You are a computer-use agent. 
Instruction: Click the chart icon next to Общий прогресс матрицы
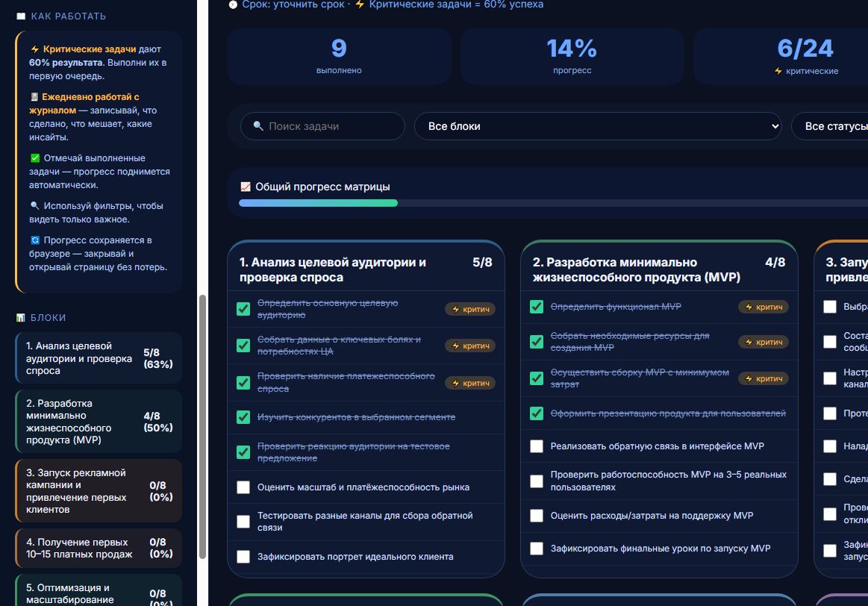tap(246, 187)
